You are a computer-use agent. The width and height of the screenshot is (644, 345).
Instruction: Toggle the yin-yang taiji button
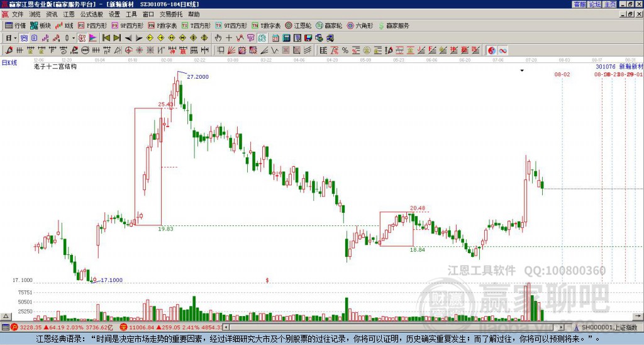pyautogui.click(x=492, y=50)
